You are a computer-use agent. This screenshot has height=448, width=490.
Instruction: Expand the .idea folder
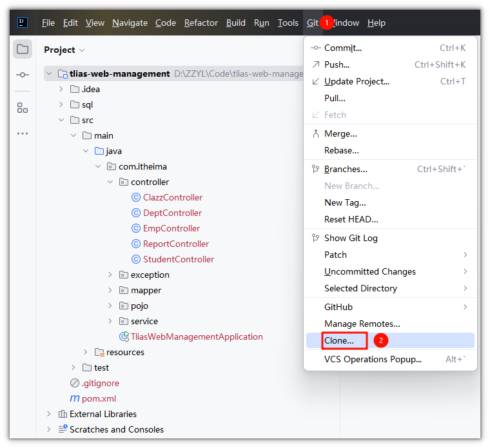tap(61, 90)
